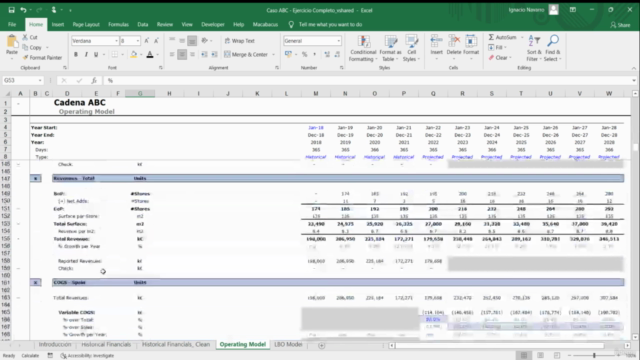Click the Increase Font Size icon
The image size is (640, 360).
pos(147,41)
